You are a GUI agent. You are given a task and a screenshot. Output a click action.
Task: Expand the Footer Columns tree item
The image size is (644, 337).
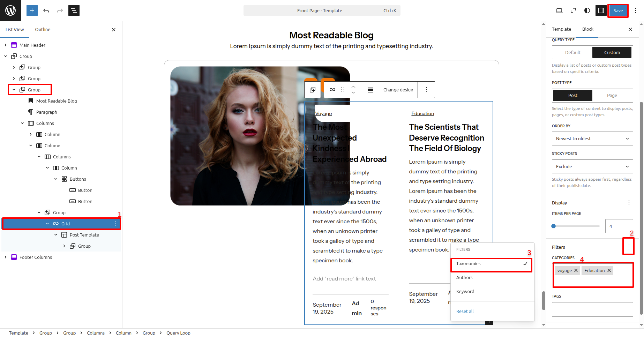pyautogui.click(x=6, y=257)
